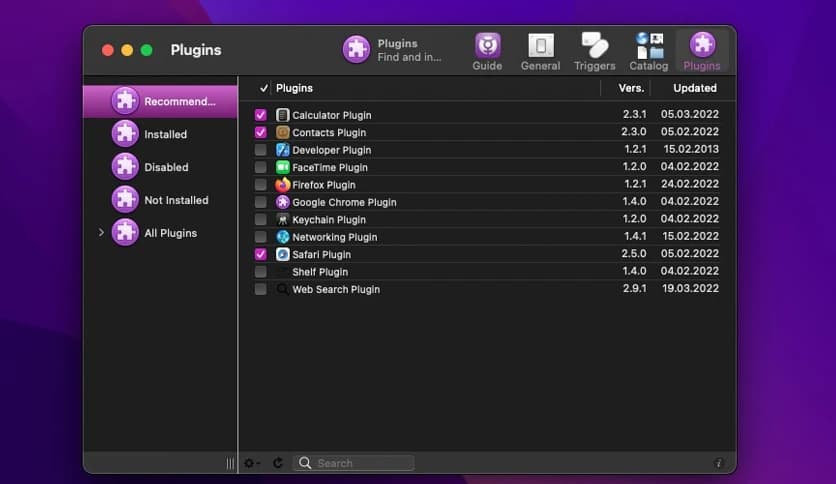Open the search field magnifier options

tap(309, 463)
